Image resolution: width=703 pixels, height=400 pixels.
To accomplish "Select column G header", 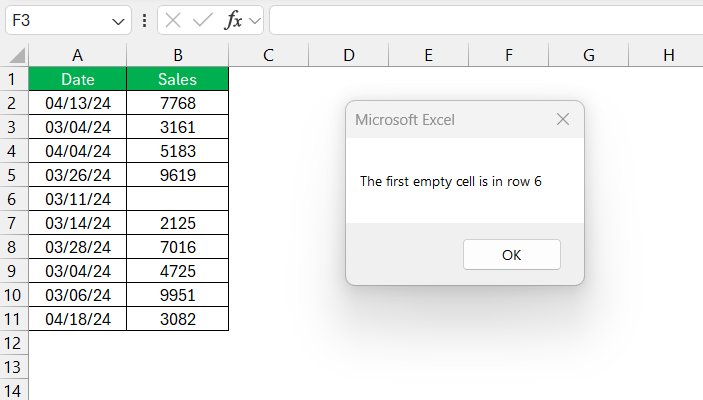I will (589, 55).
